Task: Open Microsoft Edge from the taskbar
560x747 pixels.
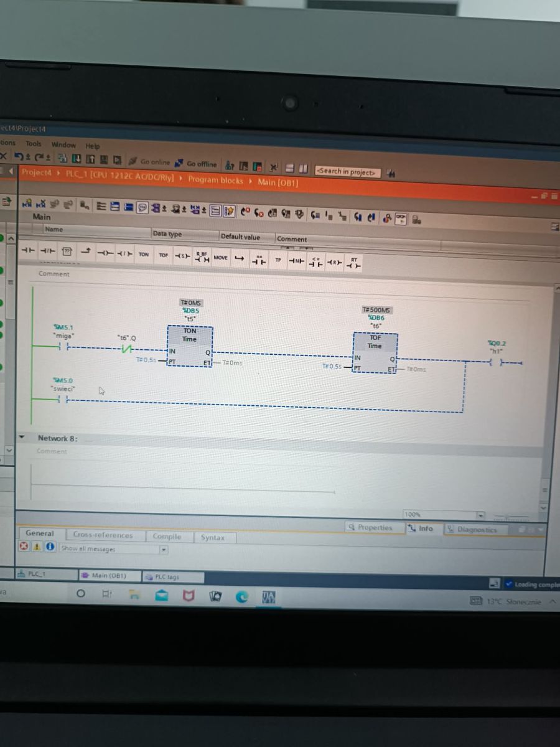Action: click(241, 598)
